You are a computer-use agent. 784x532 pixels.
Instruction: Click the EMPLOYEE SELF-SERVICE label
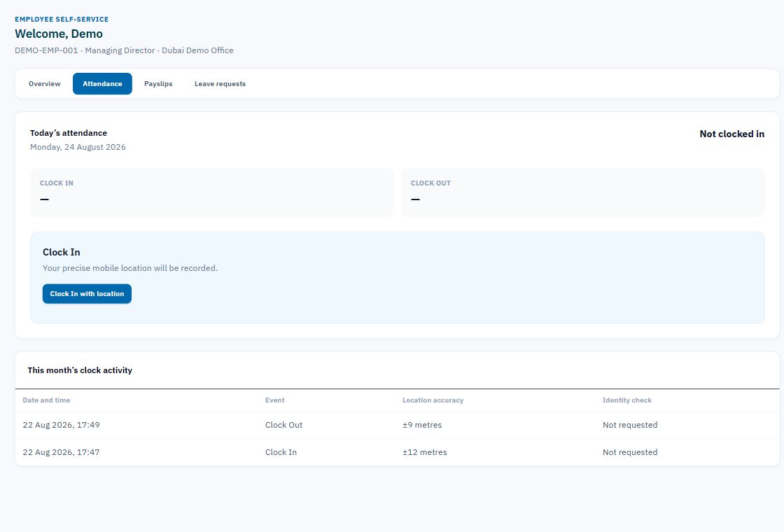(62, 19)
